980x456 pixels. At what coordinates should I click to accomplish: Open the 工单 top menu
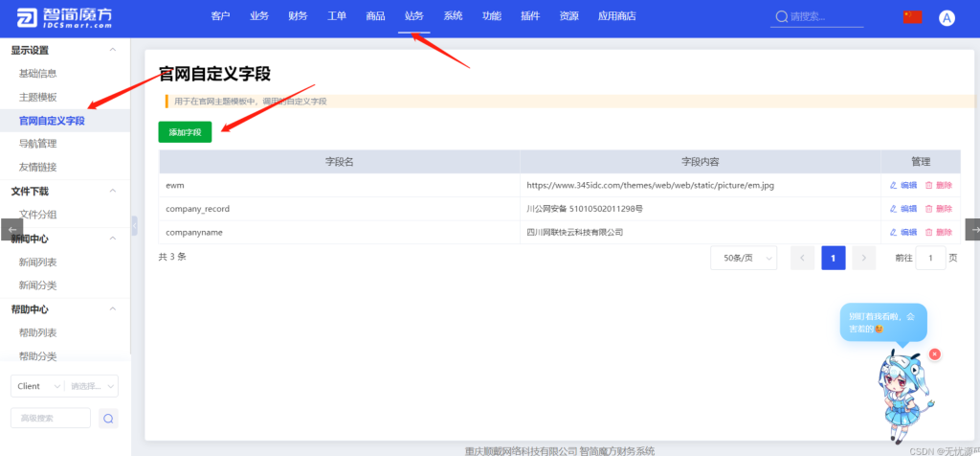click(337, 16)
